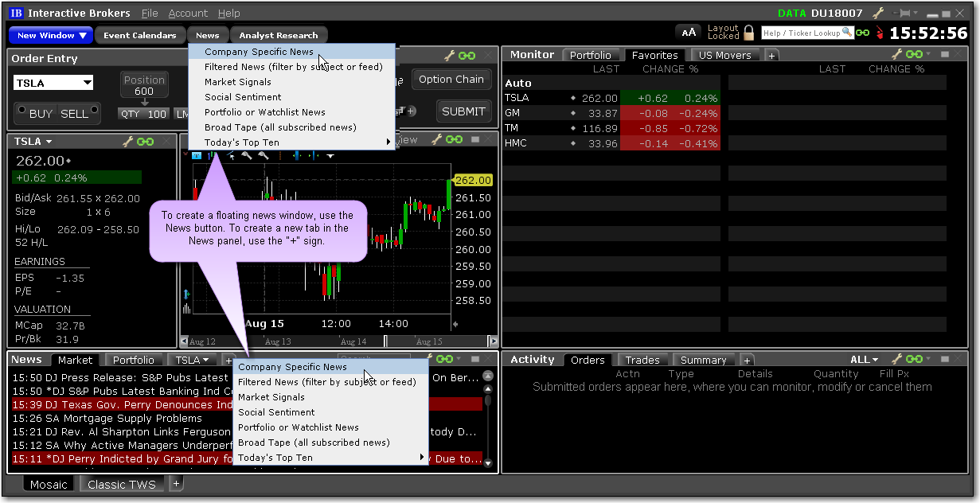Select the BUY radio option
Viewport: 980px width, 503px height.
point(21,111)
